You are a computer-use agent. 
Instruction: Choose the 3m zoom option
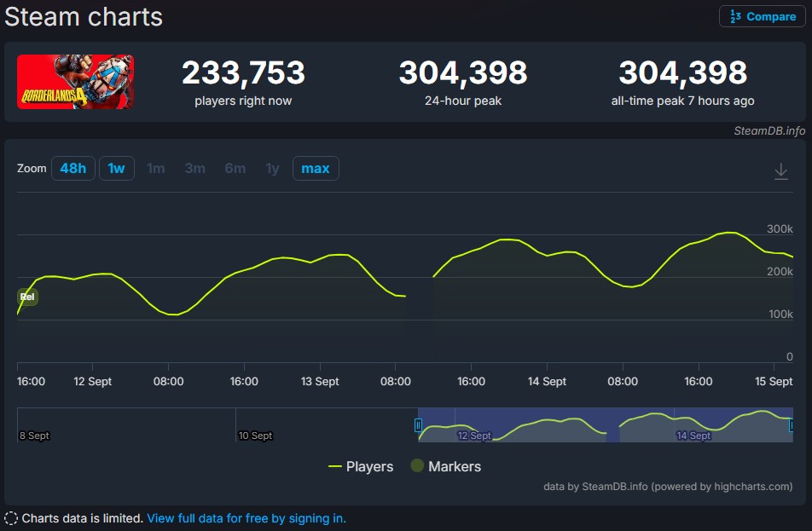(x=194, y=169)
